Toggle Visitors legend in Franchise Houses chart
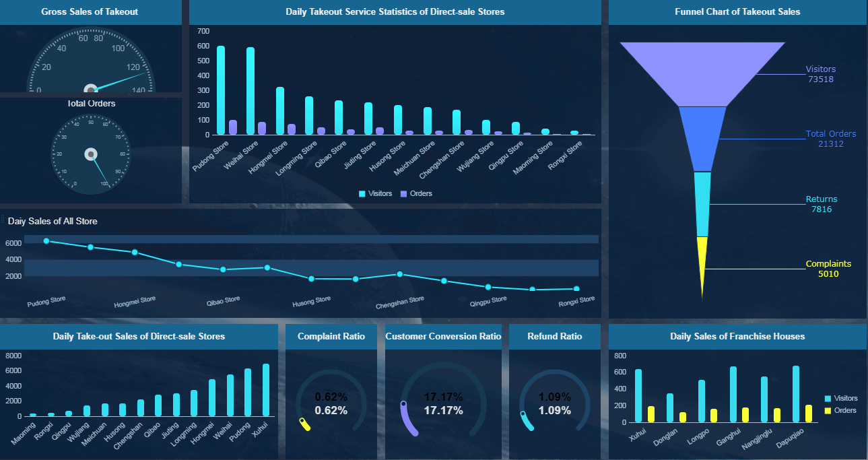The height and width of the screenshot is (460, 868). click(841, 398)
